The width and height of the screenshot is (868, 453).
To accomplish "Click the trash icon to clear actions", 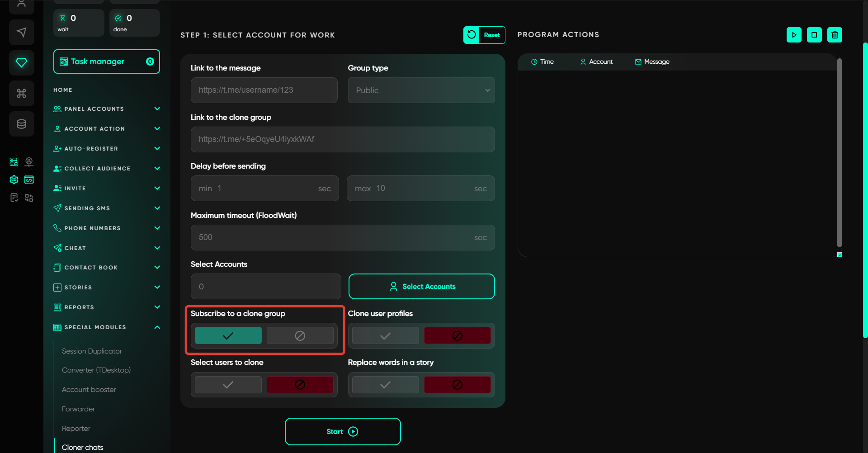I will (835, 35).
